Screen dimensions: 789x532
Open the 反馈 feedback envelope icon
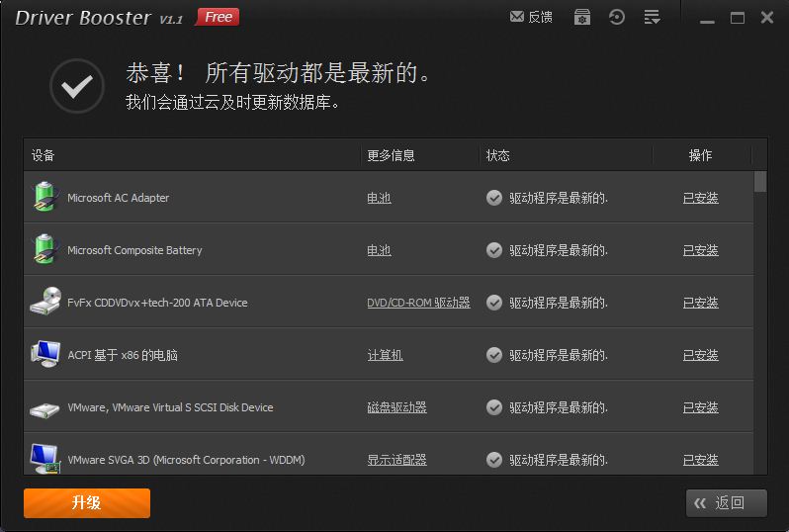[x=517, y=18]
